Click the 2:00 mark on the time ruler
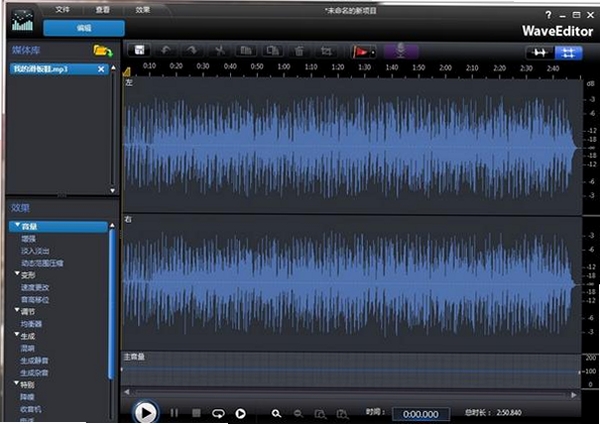The width and height of the screenshot is (600, 424). click(445, 68)
